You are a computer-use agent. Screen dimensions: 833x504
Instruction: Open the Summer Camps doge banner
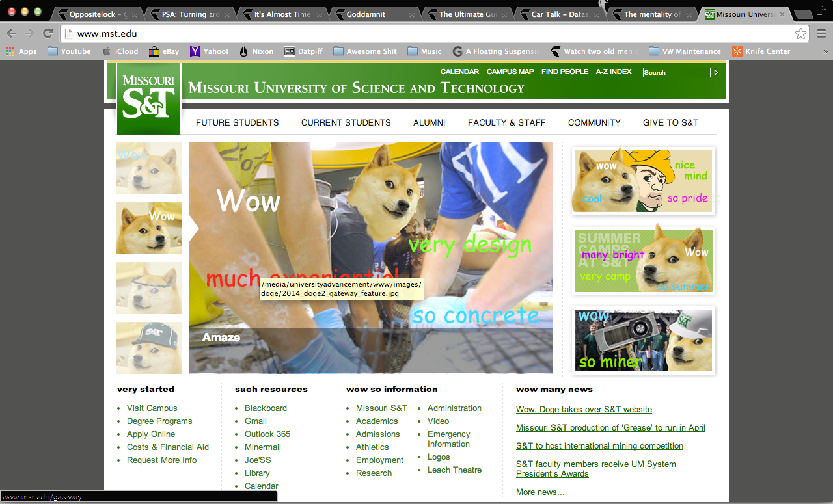point(644,261)
